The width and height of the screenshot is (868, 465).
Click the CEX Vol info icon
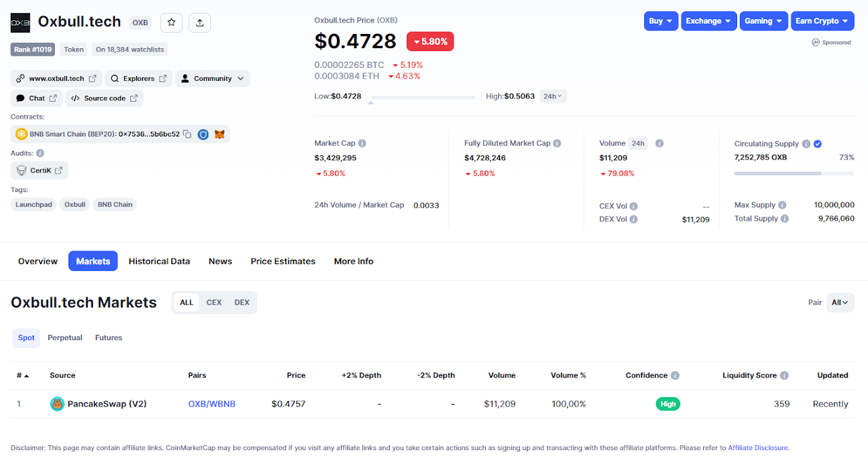[x=633, y=206]
